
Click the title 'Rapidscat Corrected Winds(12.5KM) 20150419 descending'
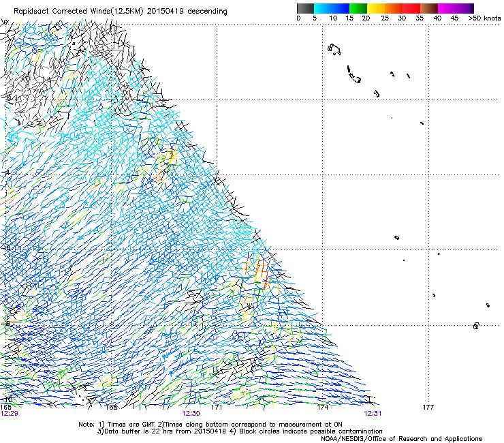(x=121, y=12)
